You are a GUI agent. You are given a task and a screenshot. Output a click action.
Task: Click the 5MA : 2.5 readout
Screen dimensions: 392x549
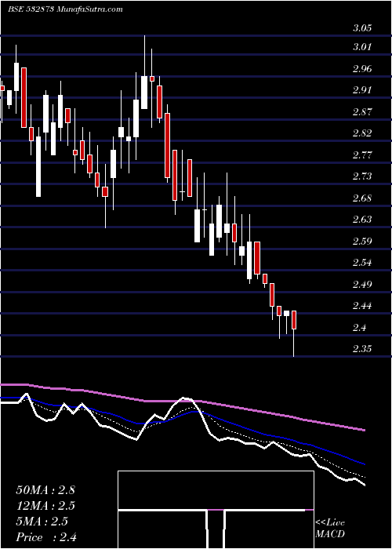pos(43,522)
